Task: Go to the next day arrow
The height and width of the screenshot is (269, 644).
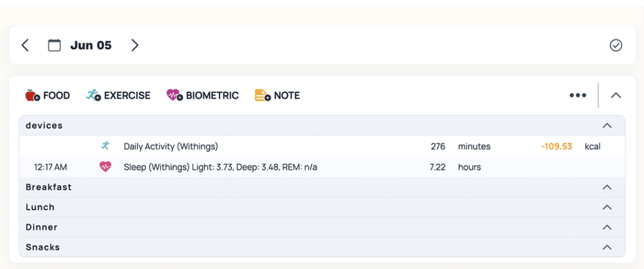Action: coord(135,45)
